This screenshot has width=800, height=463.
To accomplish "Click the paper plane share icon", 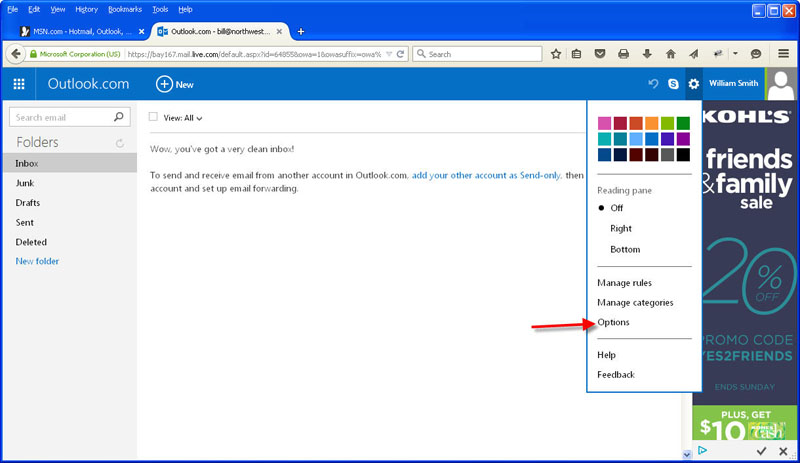I will [x=693, y=54].
